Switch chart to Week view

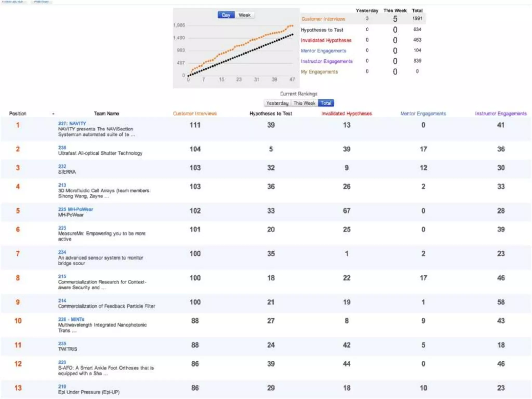pyautogui.click(x=244, y=15)
